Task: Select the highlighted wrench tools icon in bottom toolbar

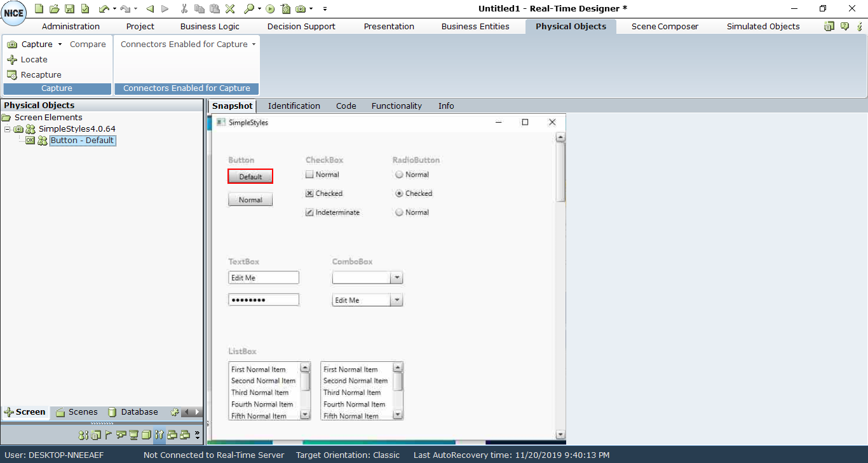Action: 159,435
